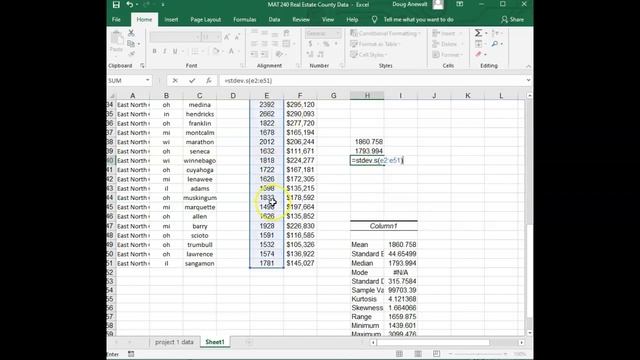This screenshot has width=640, height=360.
Task: Click the Align Left icon
Action: tap(254, 44)
